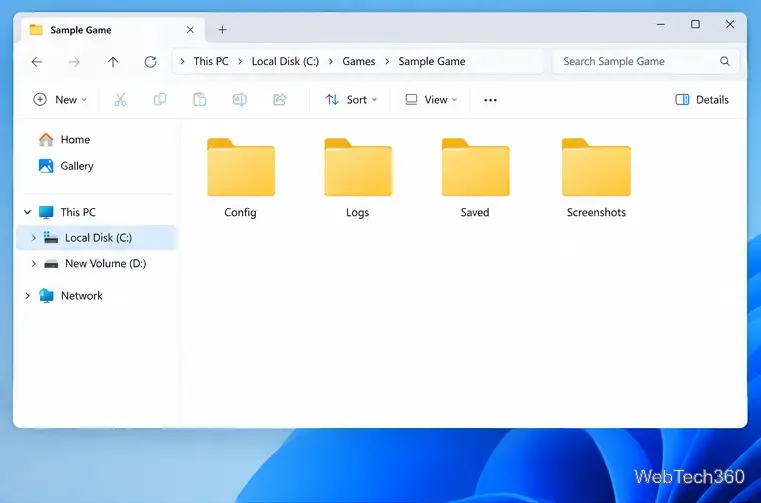The image size is (761, 503).
Task: Click the Share icon in toolbar
Action: pyautogui.click(x=280, y=100)
